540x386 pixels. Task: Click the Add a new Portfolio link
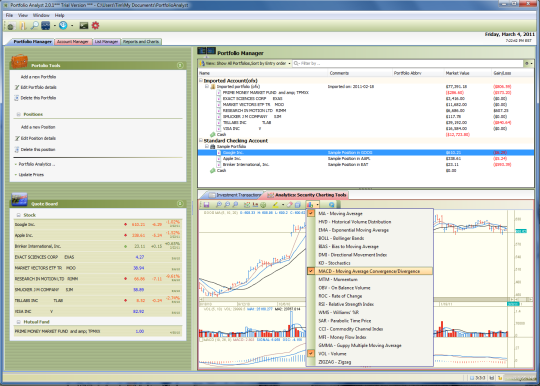38,77
